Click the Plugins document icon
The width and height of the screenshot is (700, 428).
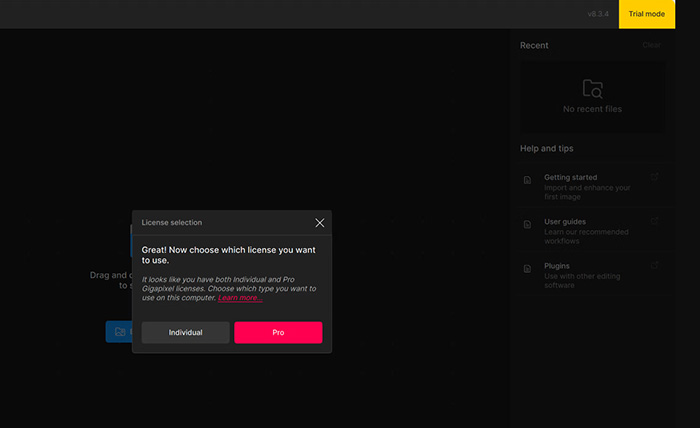[527, 269]
